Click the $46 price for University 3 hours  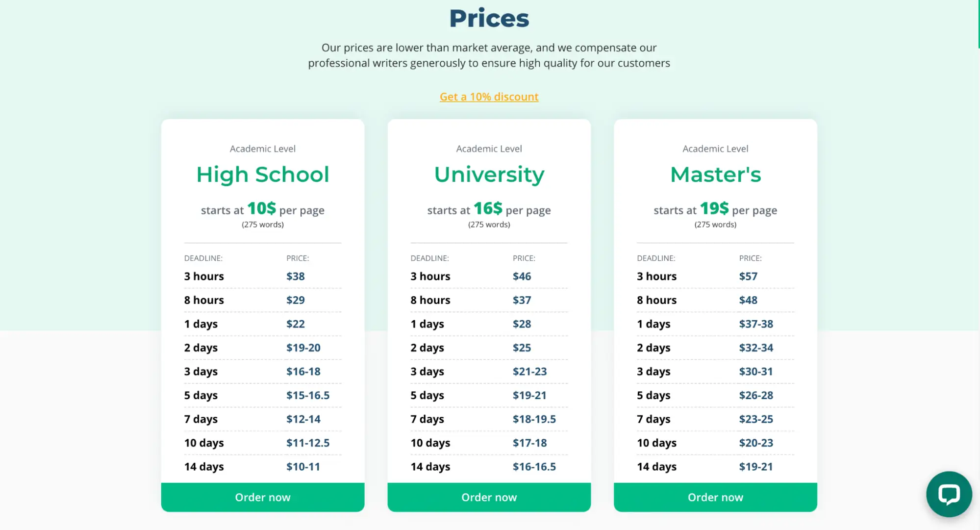(522, 276)
